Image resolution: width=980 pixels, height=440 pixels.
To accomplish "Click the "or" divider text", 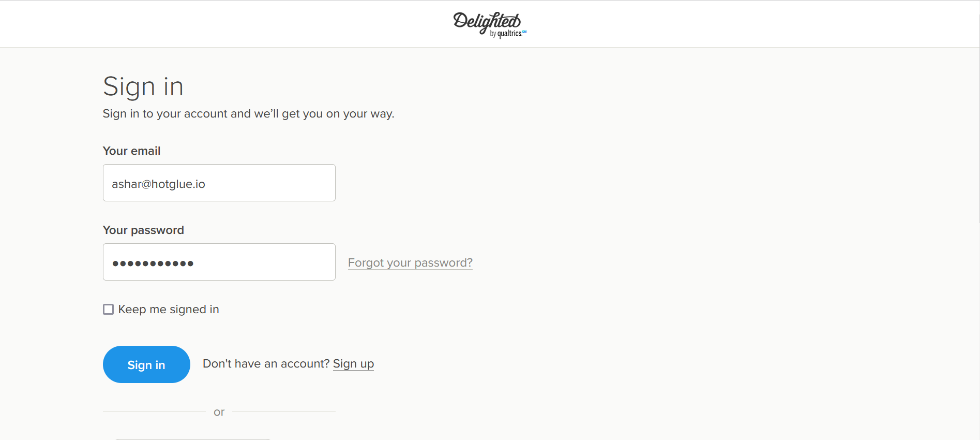I will pyautogui.click(x=219, y=412).
